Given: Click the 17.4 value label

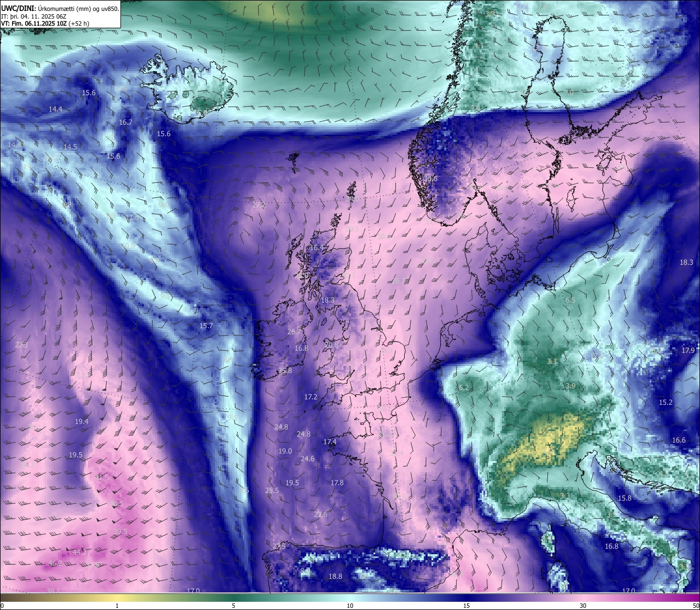Looking at the screenshot, I should coord(330,442).
